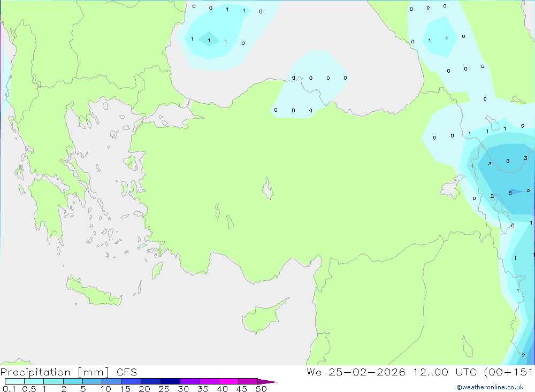Pick the 30–35 mm violet legend swatch
The width and height of the screenshot is (535, 392).
tap(190, 381)
